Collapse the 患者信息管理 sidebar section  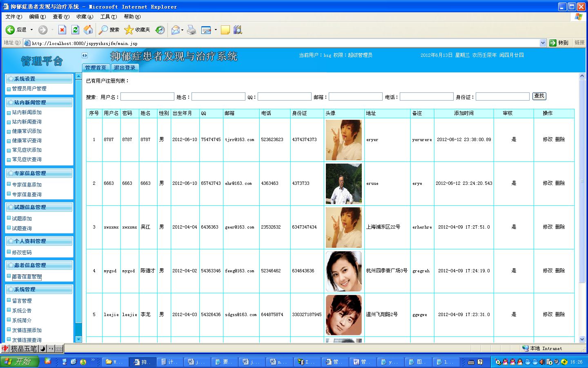click(39, 265)
